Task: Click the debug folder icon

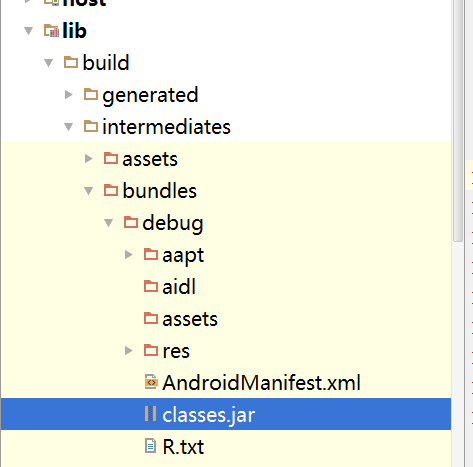Action: (131, 222)
